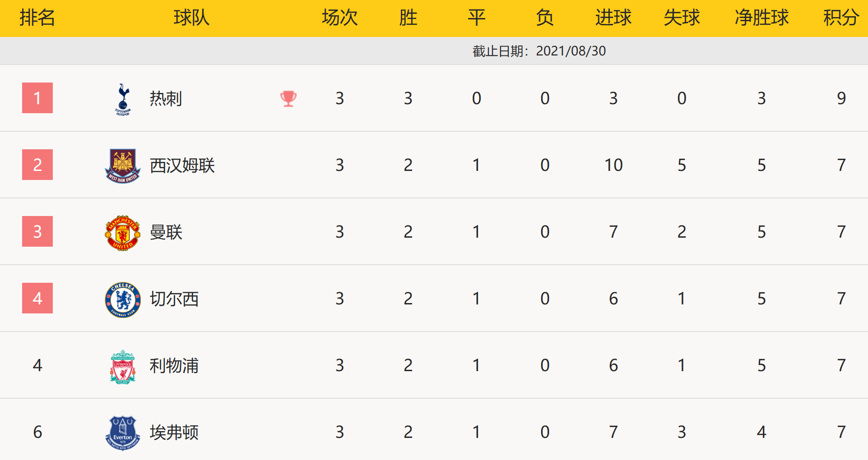Image resolution: width=868 pixels, height=460 pixels.
Task: Click the 积分 column header
Action: [x=841, y=18]
